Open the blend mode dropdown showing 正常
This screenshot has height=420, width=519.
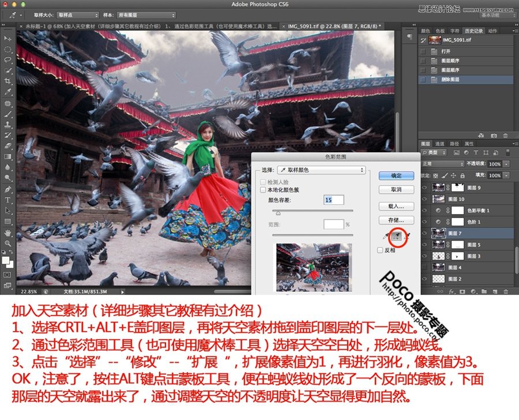click(x=442, y=164)
